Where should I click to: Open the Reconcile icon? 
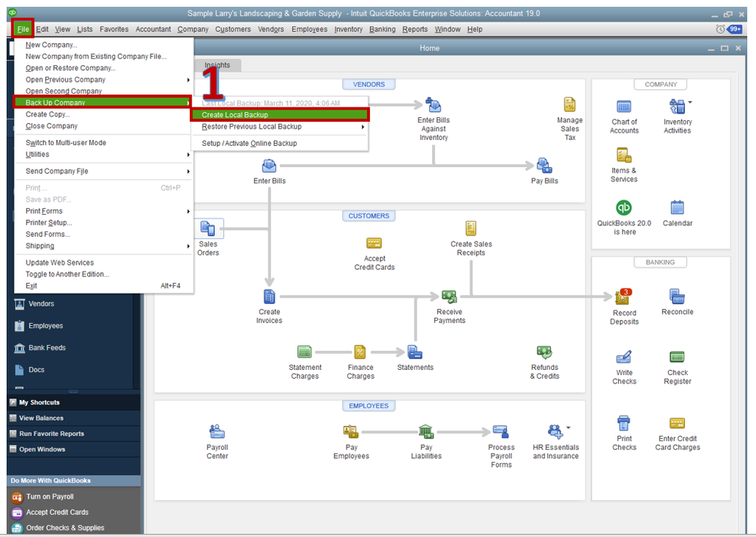677,296
